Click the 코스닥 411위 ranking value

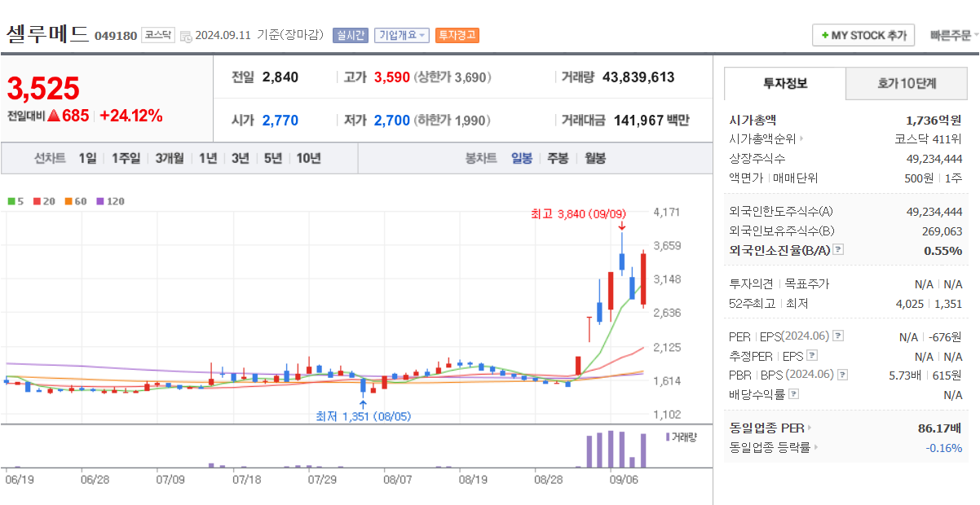[x=929, y=139]
